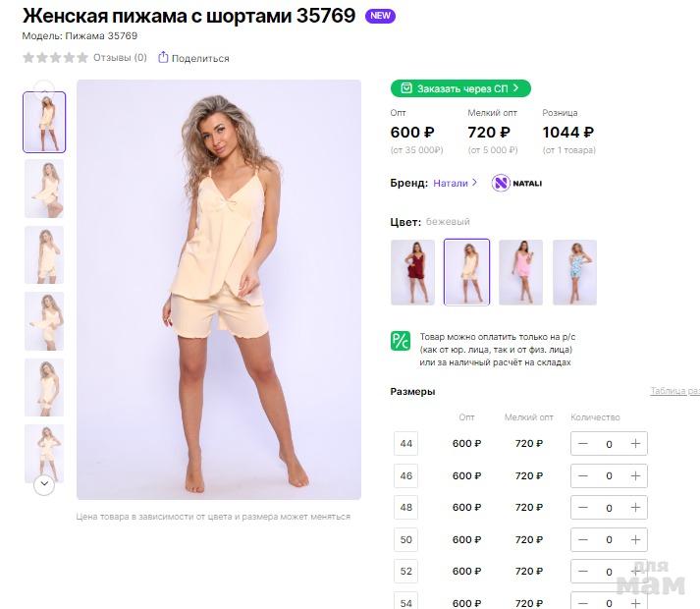Pick the blue floral color variant
Image resolution: width=700 pixels, height=609 pixels.
[x=574, y=272]
